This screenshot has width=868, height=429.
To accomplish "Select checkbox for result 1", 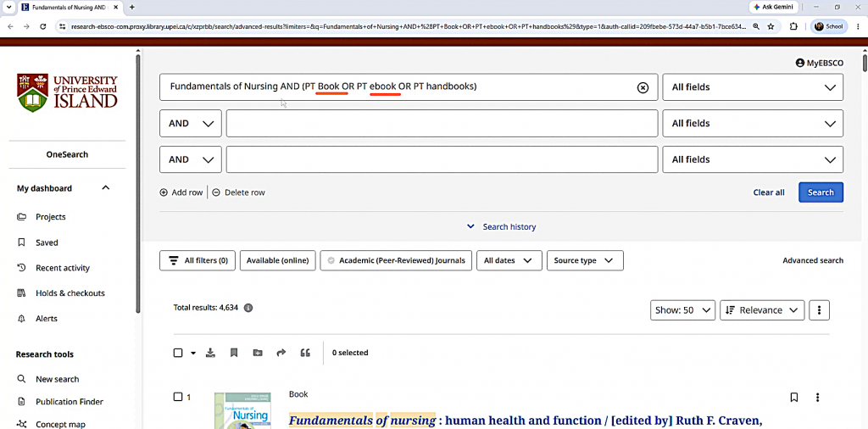I will tap(178, 396).
